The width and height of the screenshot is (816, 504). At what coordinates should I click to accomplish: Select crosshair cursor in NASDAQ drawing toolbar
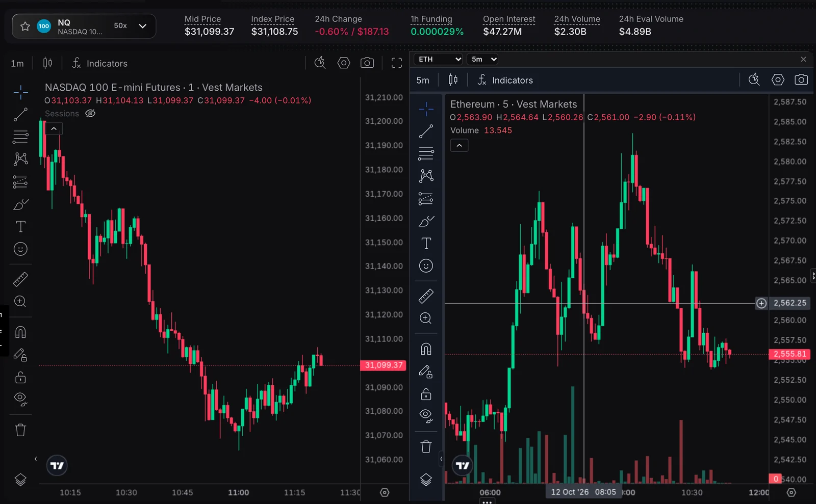[x=20, y=92]
